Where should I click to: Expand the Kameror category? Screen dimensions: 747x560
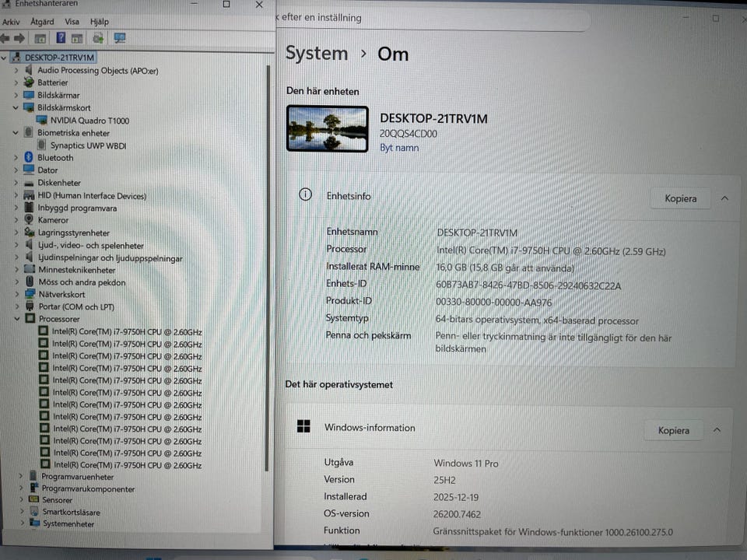click(x=16, y=220)
